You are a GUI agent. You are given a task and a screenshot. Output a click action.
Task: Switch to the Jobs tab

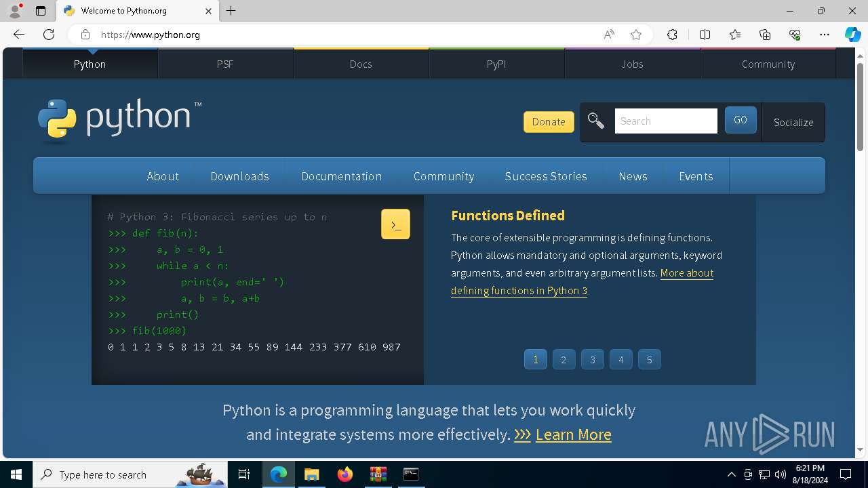tap(632, 64)
